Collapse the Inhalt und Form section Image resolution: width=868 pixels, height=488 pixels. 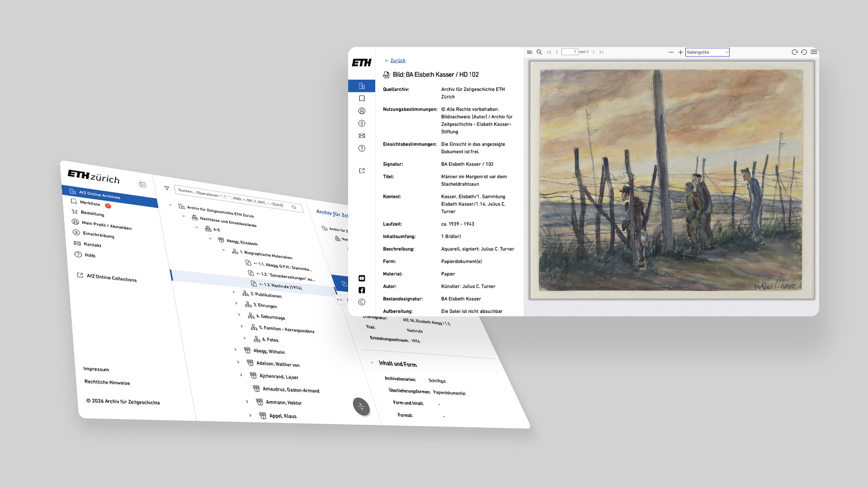point(372,362)
